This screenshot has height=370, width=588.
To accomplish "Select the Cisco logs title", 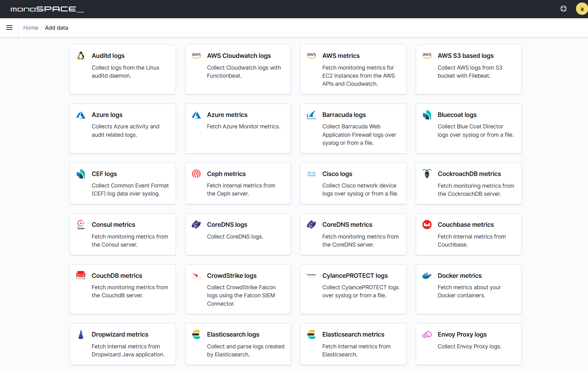I will [337, 174].
